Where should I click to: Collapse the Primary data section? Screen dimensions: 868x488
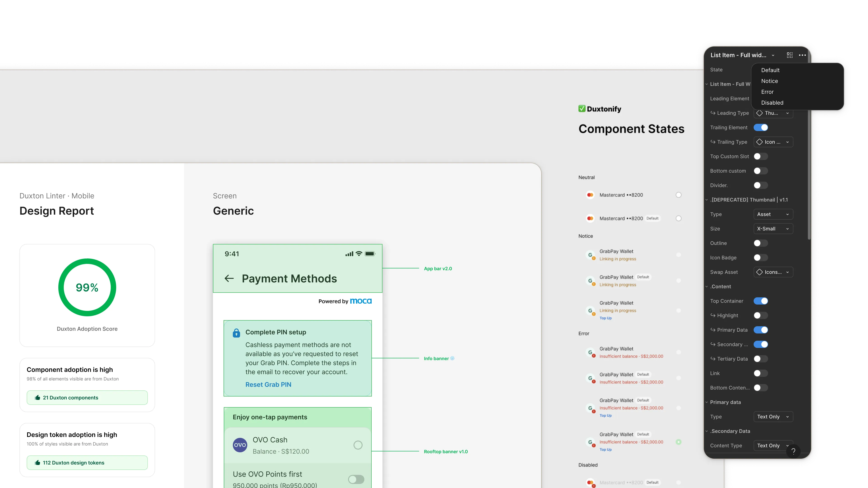707,402
